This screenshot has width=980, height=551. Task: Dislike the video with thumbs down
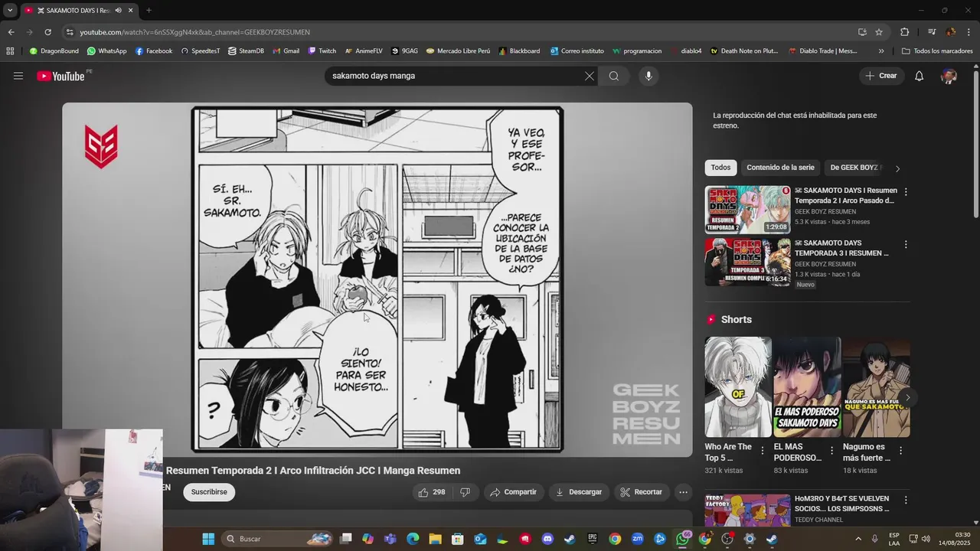(465, 492)
